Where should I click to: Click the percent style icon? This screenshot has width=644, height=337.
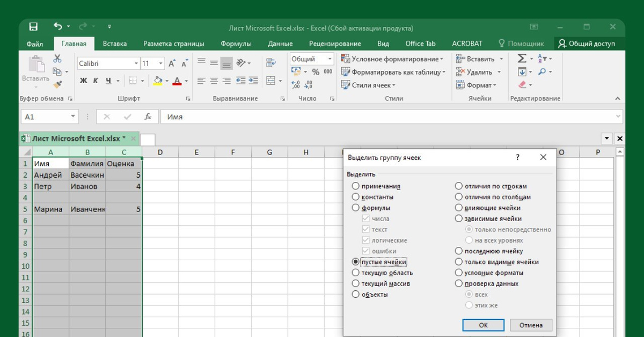point(316,72)
